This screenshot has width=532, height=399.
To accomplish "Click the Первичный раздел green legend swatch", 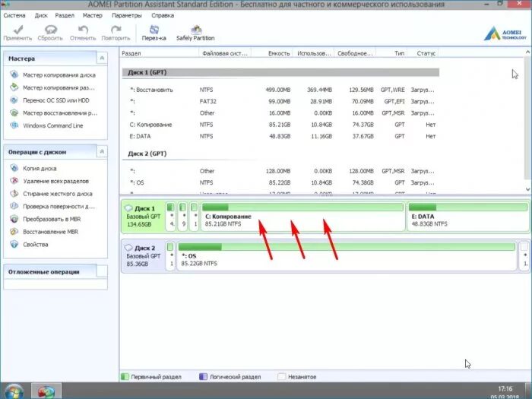I will tap(125, 376).
